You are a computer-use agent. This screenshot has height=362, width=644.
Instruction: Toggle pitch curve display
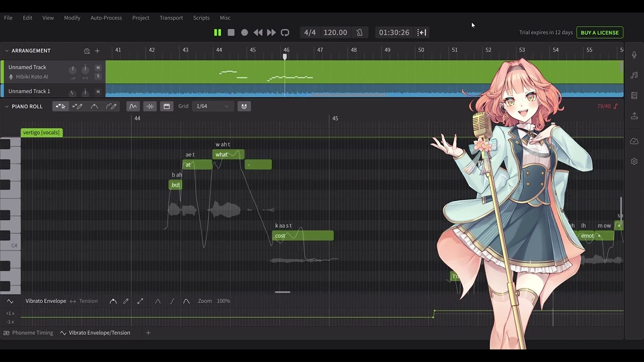coord(133,106)
